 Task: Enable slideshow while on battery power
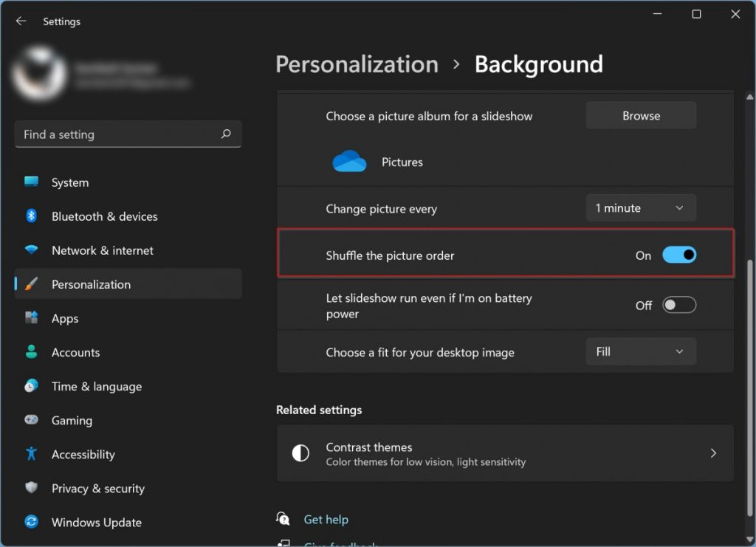tap(679, 304)
